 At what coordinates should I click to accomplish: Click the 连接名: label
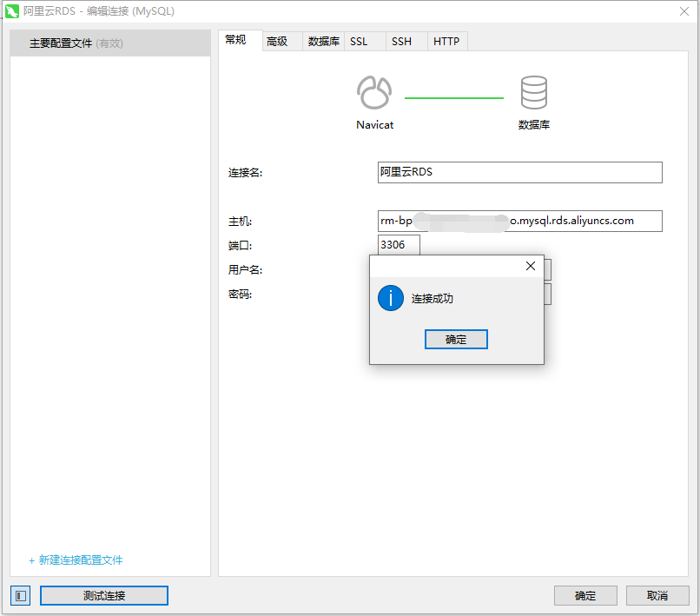coord(246,173)
